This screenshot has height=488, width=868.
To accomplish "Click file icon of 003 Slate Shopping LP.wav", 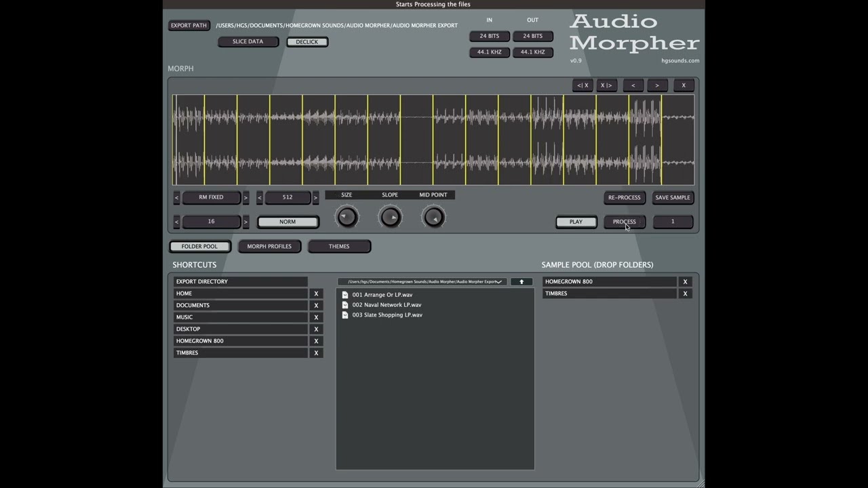I will 345,315.
